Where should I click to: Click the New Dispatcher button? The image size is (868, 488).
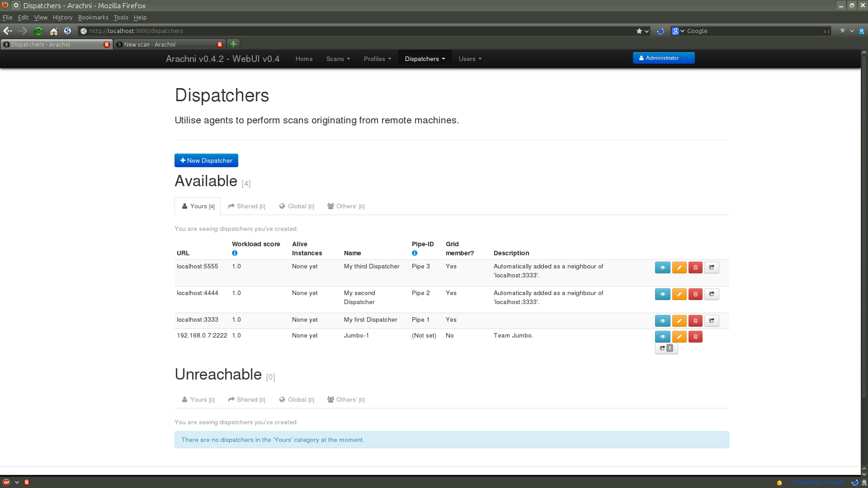(x=206, y=160)
